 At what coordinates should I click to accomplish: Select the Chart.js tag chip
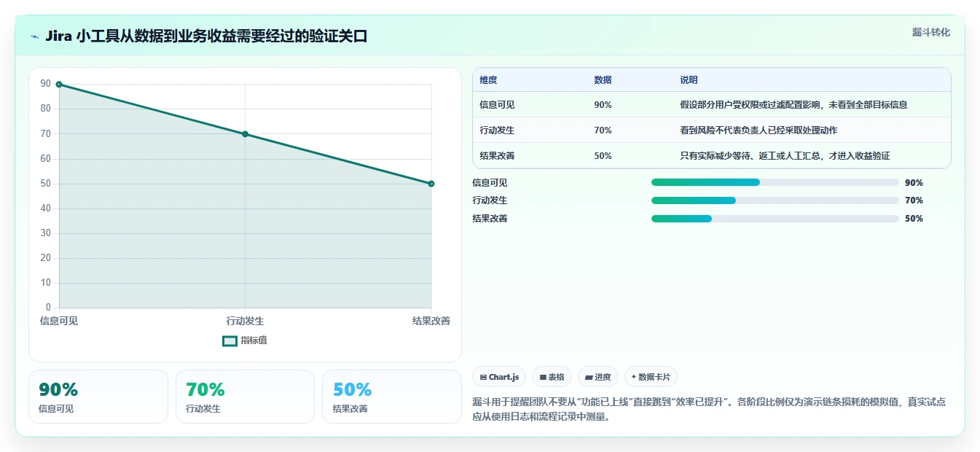click(499, 377)
